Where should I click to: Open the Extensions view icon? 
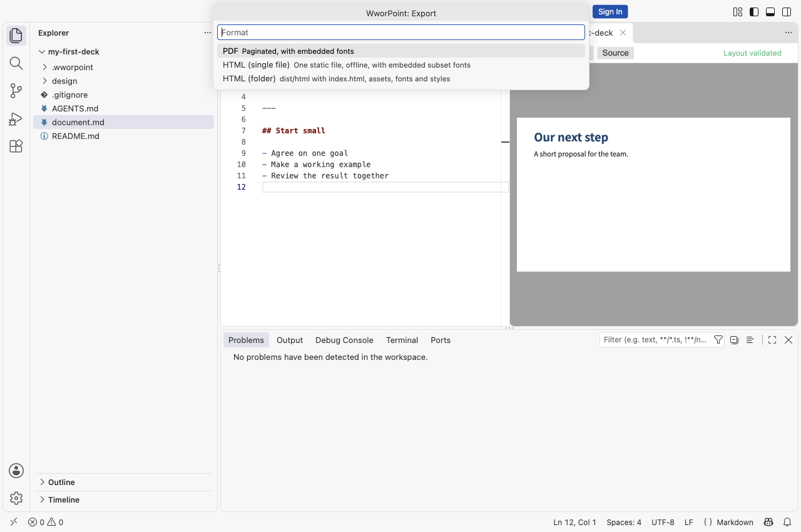(x=16, y=146)
